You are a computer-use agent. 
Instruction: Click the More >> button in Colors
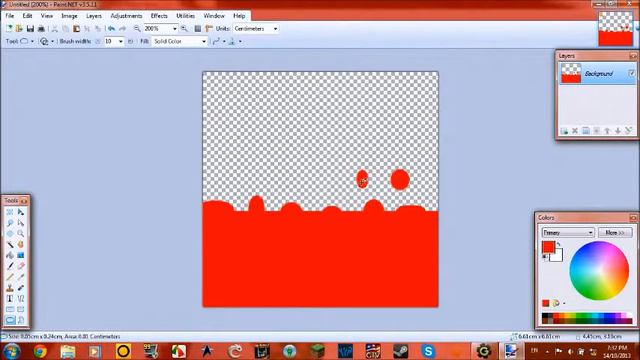[x=615, y=232]
